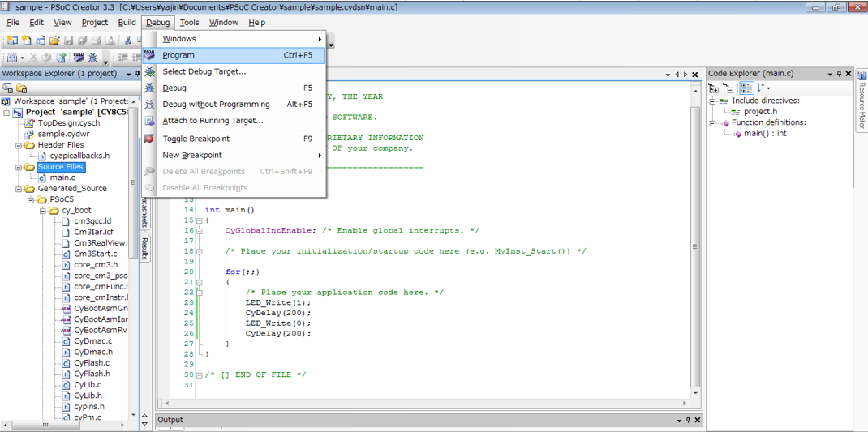Click the Save All toolbar icon
Screen dimensions: 868x432
click(x=83, y=40)
